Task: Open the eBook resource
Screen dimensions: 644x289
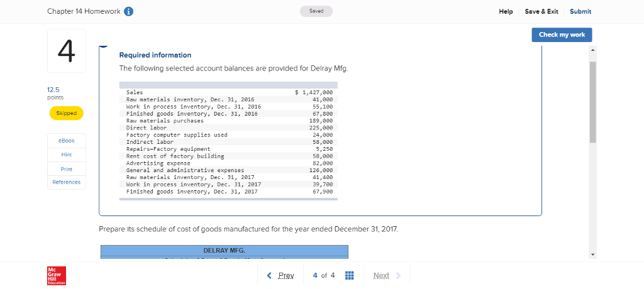Action: click(67, 141)
